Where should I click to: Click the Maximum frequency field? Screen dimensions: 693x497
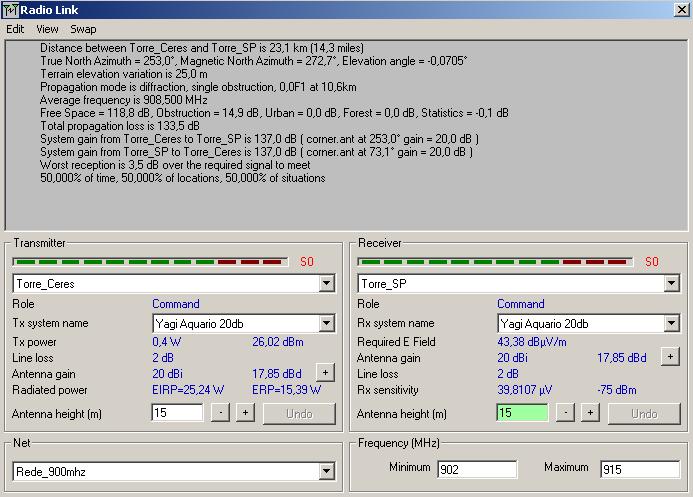pos(639,469)
